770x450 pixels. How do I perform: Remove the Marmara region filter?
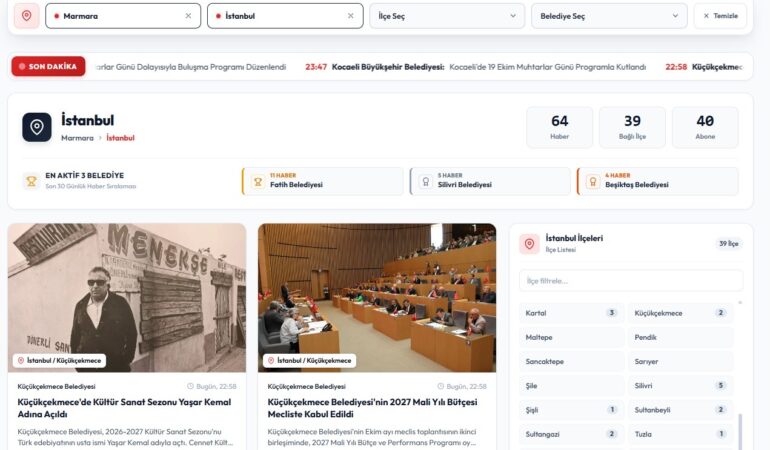click(x=188, y=16)
